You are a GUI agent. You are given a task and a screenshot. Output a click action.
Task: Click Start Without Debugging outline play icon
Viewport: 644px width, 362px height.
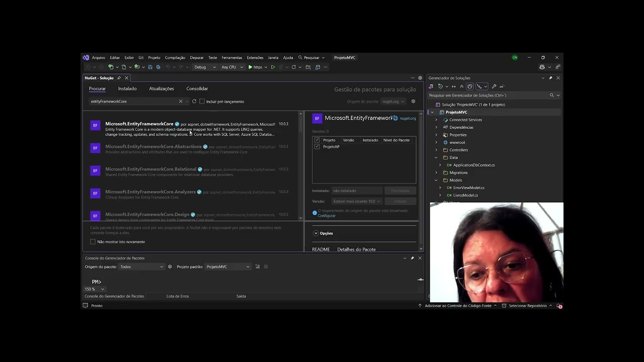[x=273, y=67]
